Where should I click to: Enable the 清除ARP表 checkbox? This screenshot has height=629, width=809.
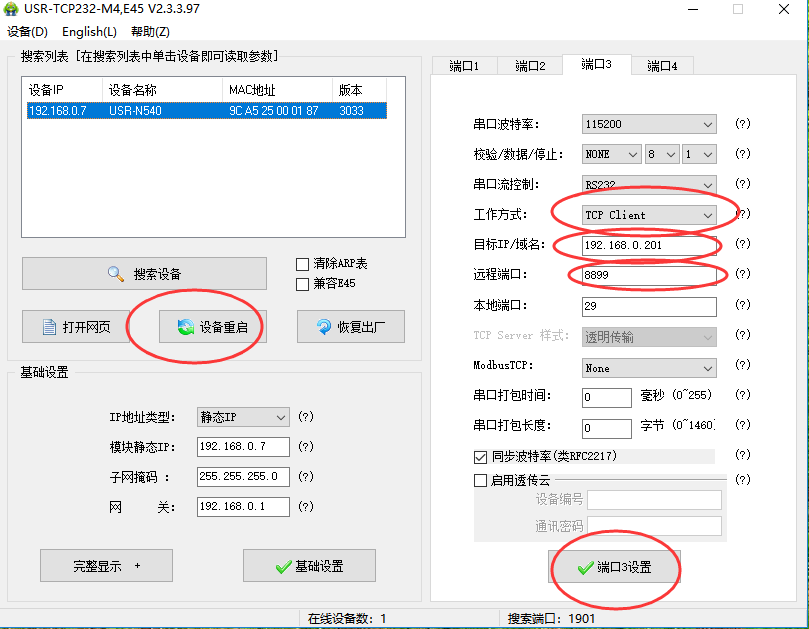303,264
